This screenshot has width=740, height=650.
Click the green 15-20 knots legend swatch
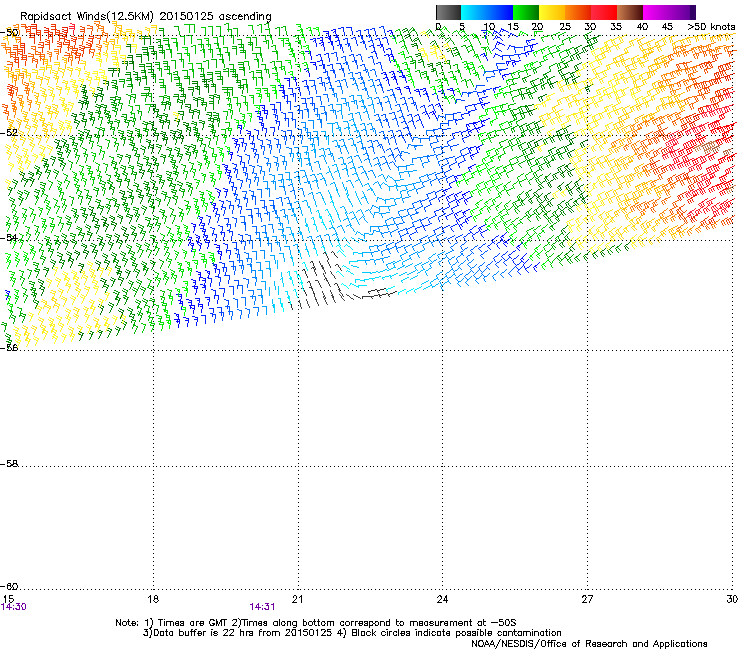tap(526, 12)
